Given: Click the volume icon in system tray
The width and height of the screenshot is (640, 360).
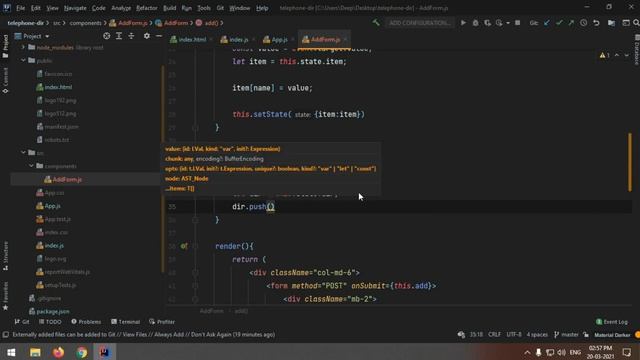Looking at the screenshot, I should [x=562, y=352].
